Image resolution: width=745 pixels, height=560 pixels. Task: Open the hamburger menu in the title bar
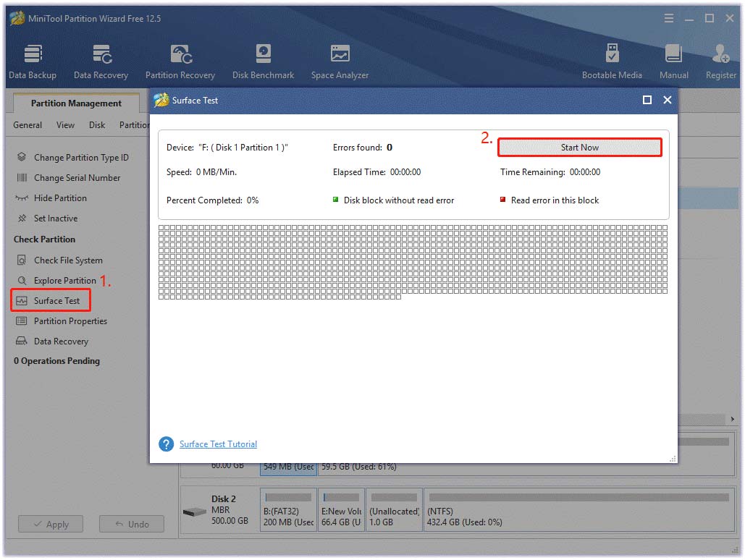pos(668,18)
